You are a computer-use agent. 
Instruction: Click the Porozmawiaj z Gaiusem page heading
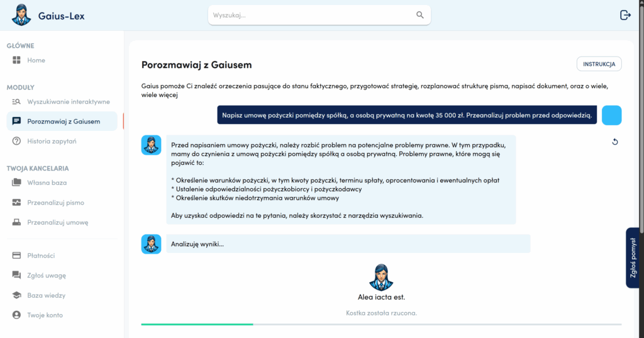point(196,65)
